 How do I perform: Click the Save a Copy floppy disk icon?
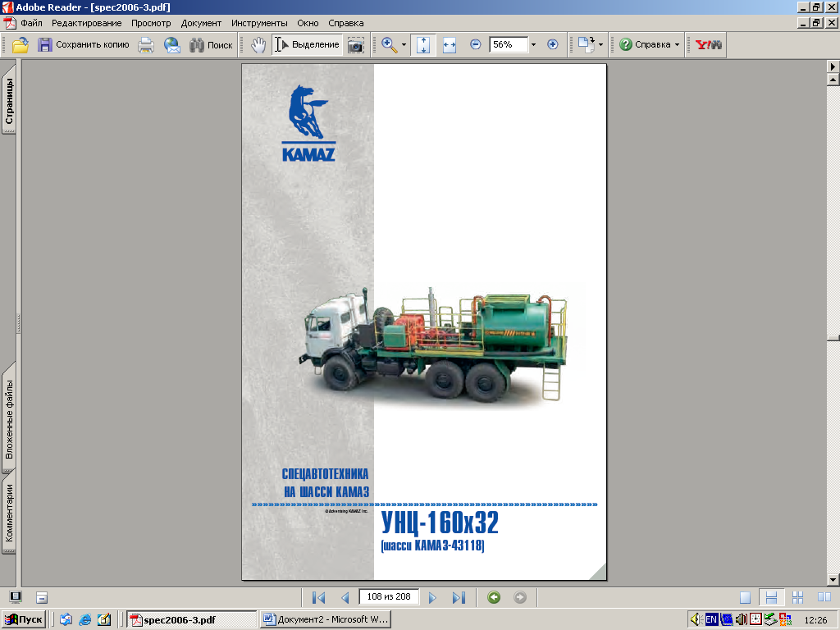click(x=44, y=45)
